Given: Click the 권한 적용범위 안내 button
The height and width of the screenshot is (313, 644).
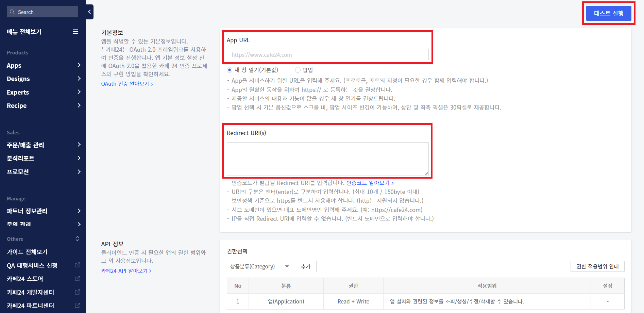Looking at the screenshot, I should 597,266.
